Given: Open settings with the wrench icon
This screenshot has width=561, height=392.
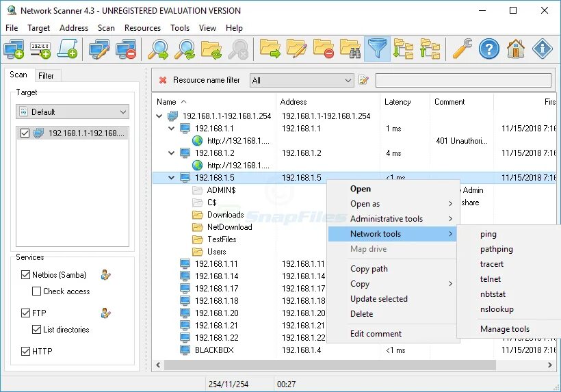Looking at the screenshot, I should [x=462, y=49].
